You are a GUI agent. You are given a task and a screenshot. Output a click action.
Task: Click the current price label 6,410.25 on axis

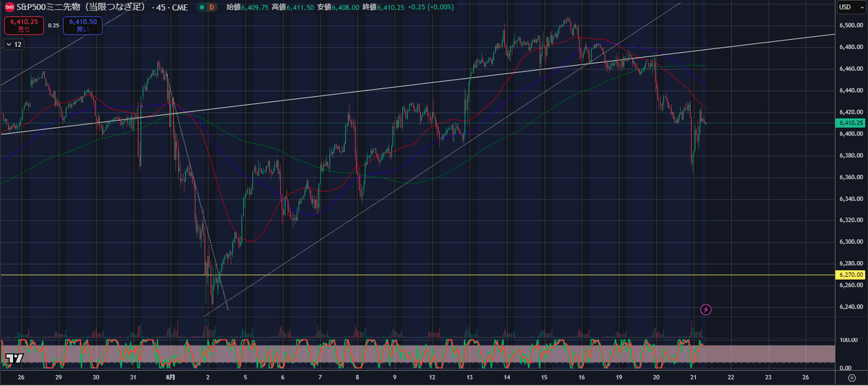tap(850, 124)
